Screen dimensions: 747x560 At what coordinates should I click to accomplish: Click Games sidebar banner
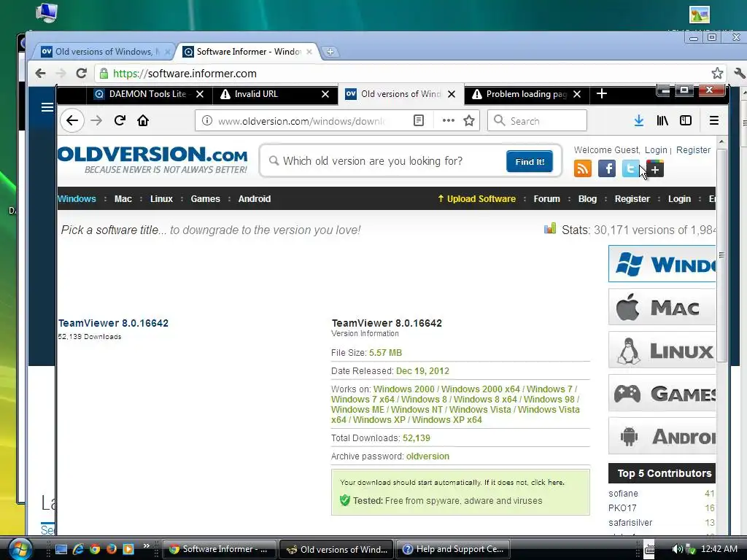(662, 393)
